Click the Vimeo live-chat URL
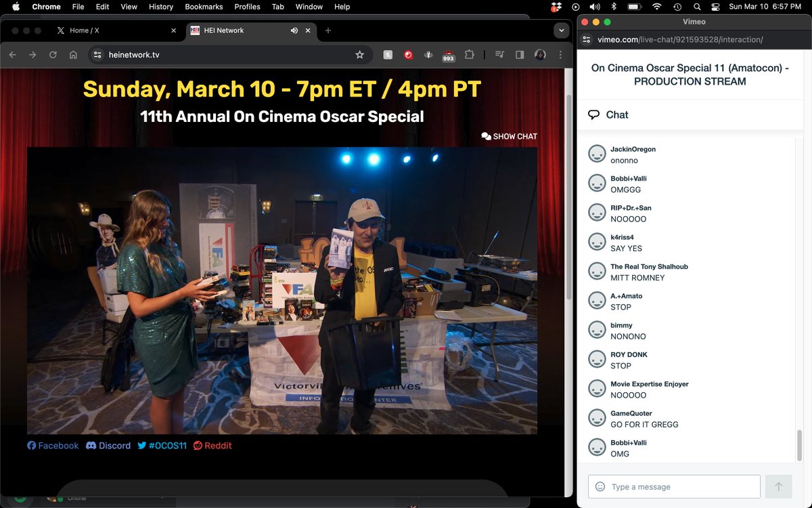The width and height of the screenshot is (812, 508). [680, 39]
